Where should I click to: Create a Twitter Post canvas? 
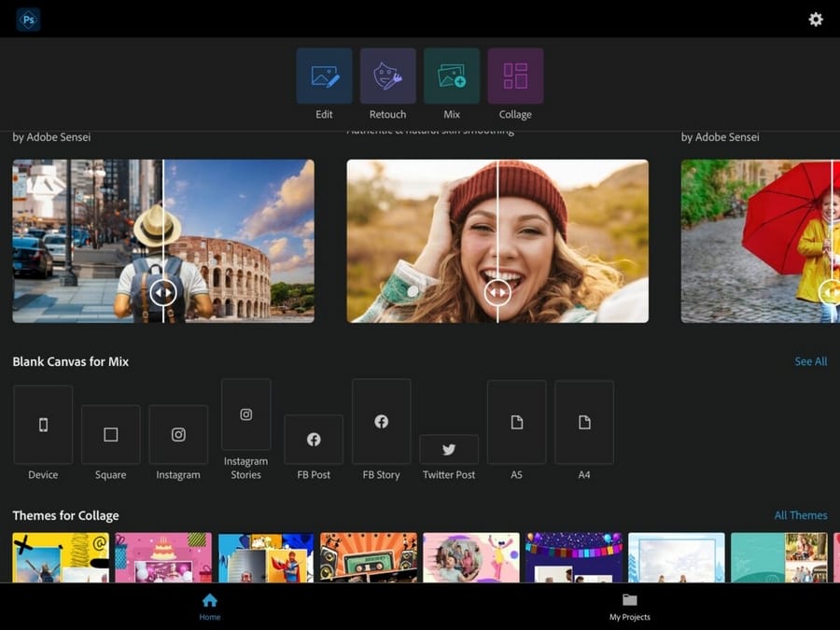(x=449, y=449)
